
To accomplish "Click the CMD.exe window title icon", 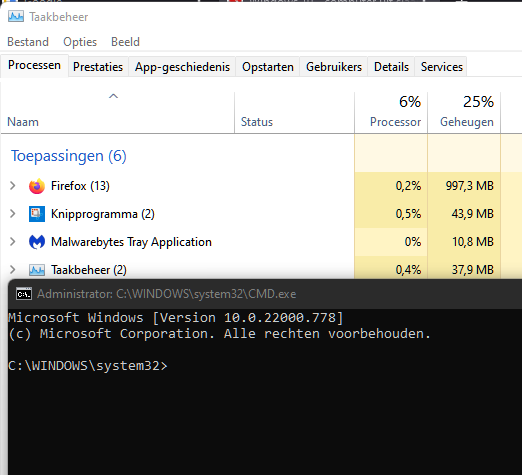I will [24, 294].
